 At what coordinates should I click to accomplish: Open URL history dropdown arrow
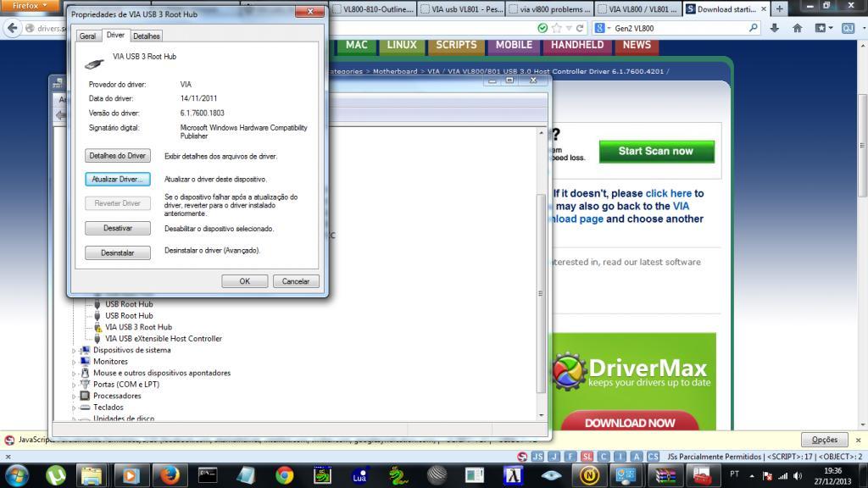click(x=569, y=28)
